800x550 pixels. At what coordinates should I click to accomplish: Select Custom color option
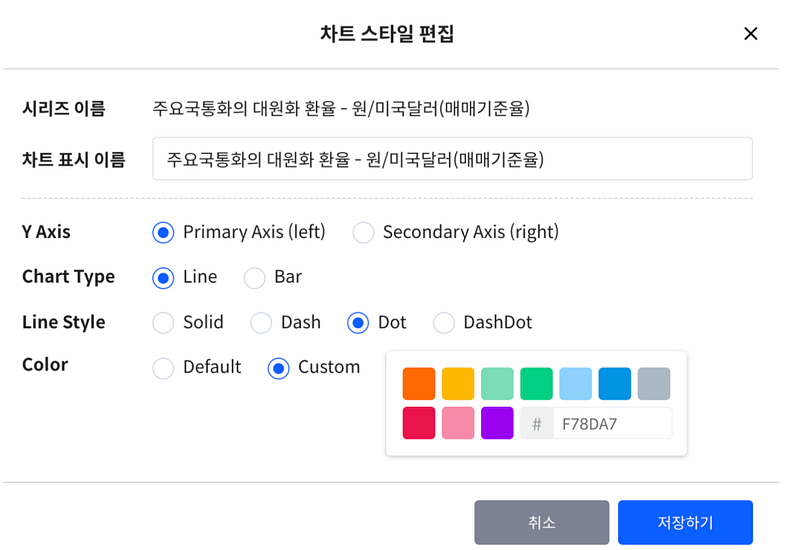279,368
